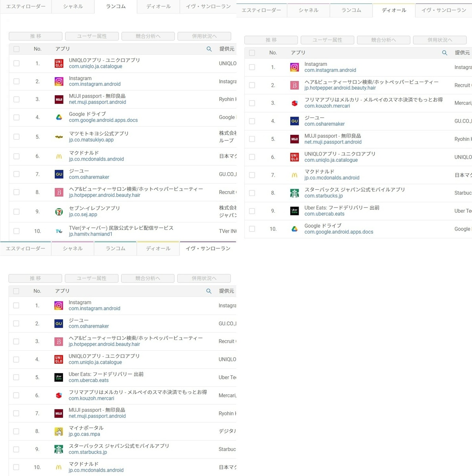472x476 pixels.
Task: Switch to エスティローダー tab in ランコム-selected panel
Action: 26,7
